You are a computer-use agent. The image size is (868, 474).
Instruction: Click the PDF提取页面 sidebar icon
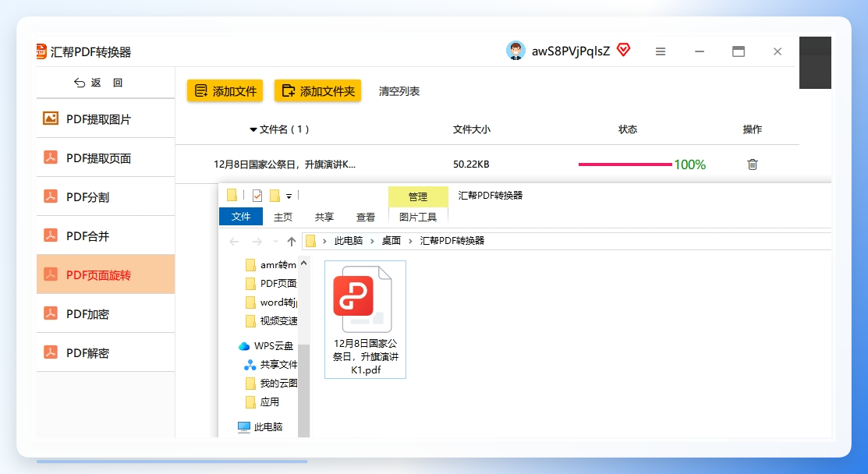(x=51, y=157)
